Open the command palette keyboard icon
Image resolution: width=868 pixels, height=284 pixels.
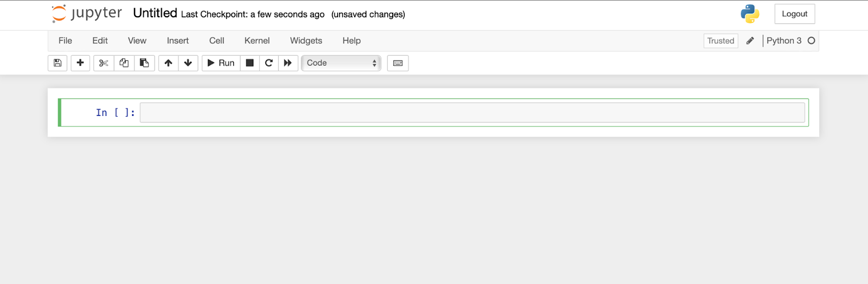398,63
